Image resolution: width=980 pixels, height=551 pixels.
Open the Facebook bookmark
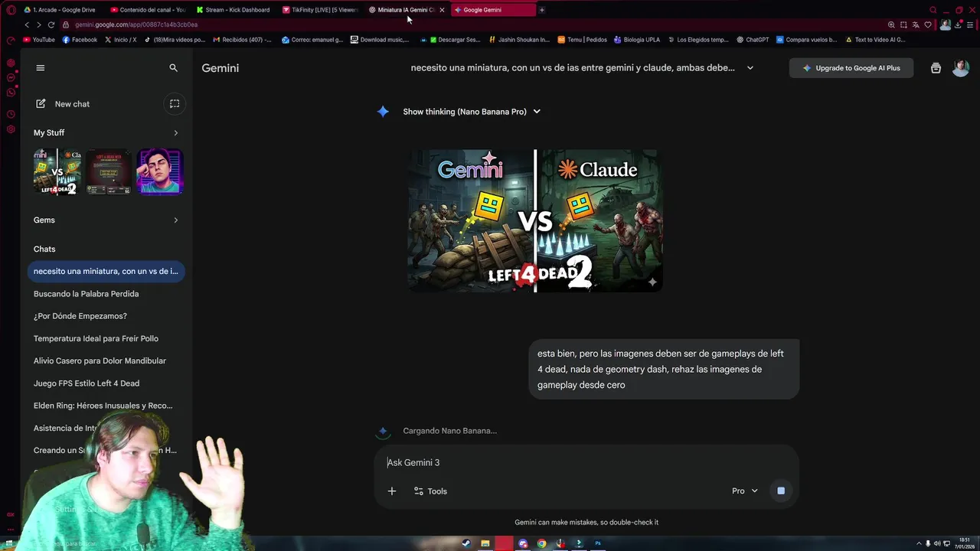click(80, 40)
